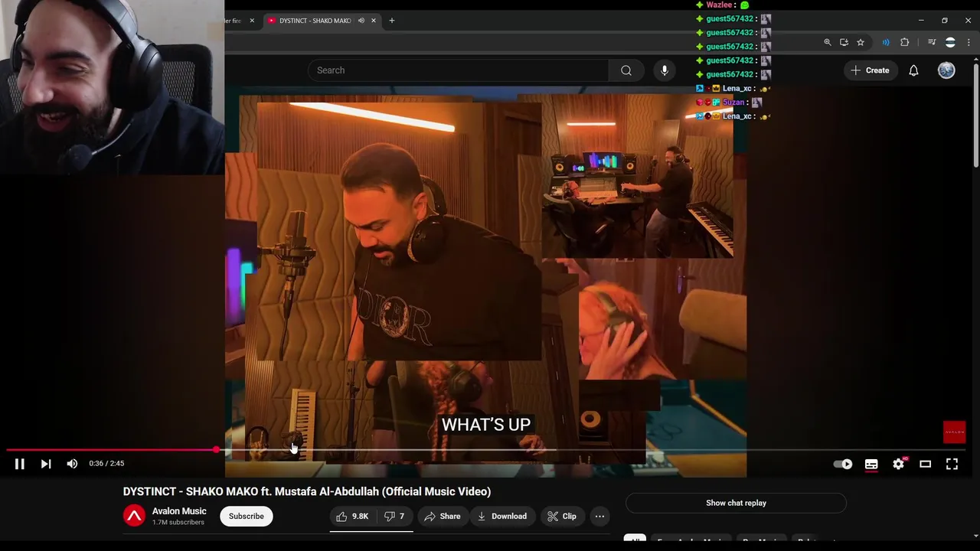Click the video title text
The image size is (980, 551).
[307, 491]
